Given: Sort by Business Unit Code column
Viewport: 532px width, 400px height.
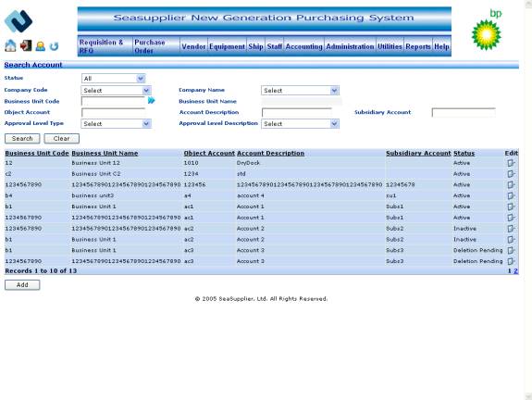Looking at the screenshot, I should (37, 153).
